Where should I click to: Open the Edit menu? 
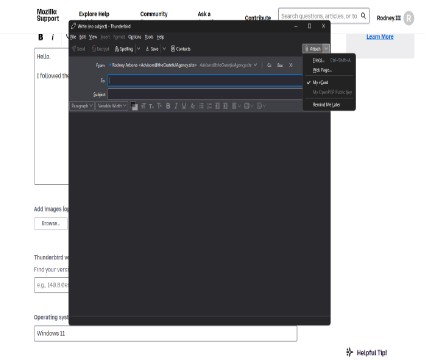click(x=83, y=37)
